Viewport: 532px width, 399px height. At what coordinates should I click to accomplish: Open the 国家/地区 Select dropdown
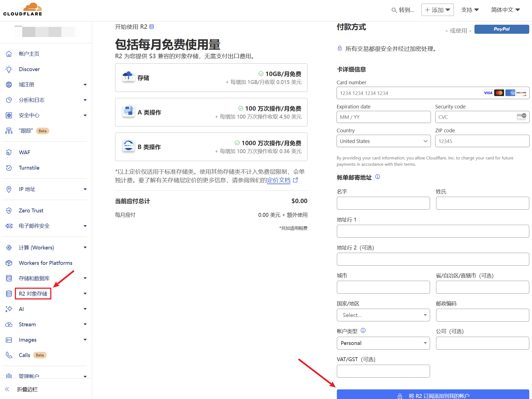point(383,315)
